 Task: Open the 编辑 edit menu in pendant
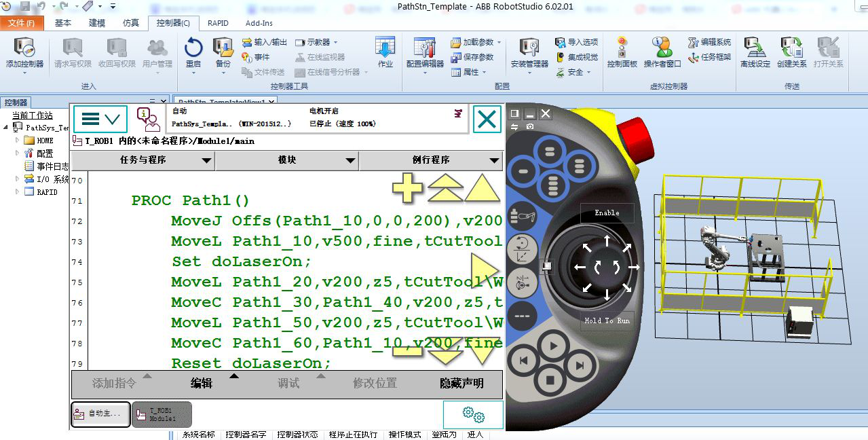(202, 383)
